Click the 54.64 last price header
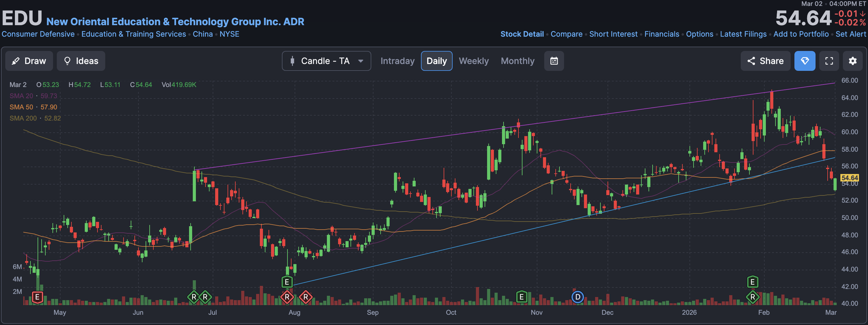868x325 pixels. tap(803, 18)
